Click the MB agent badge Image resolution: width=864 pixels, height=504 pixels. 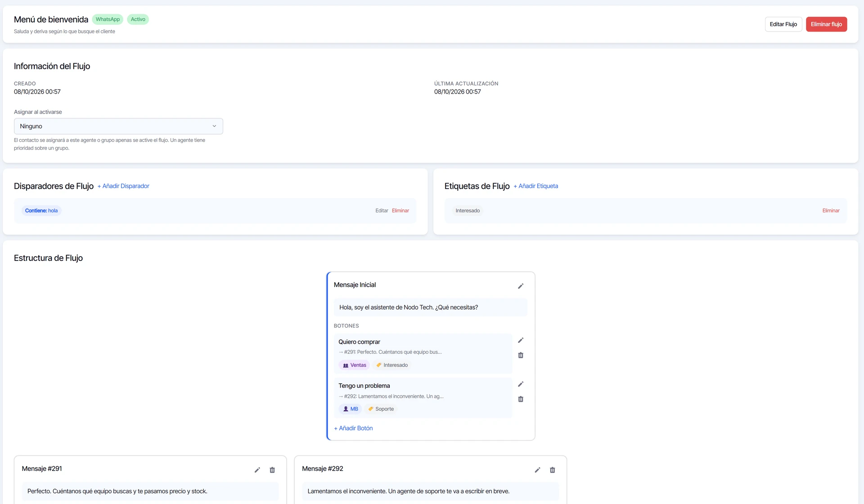pos(350,409)
